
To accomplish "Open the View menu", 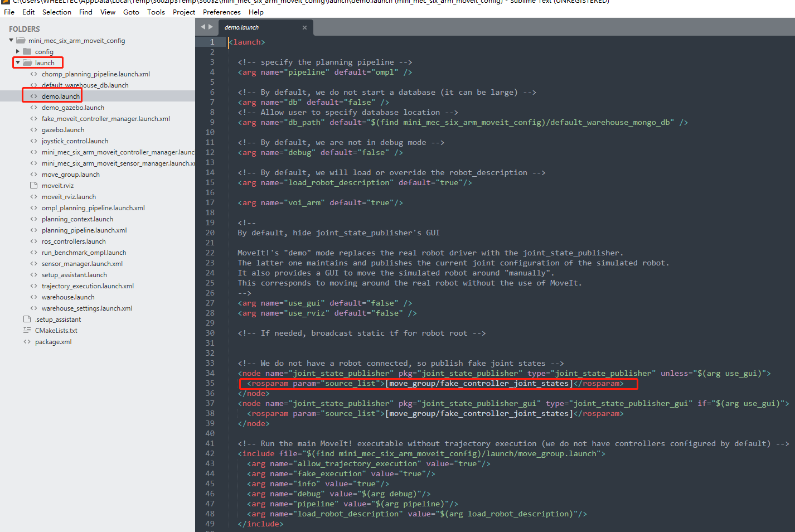I will click(108, 12).
